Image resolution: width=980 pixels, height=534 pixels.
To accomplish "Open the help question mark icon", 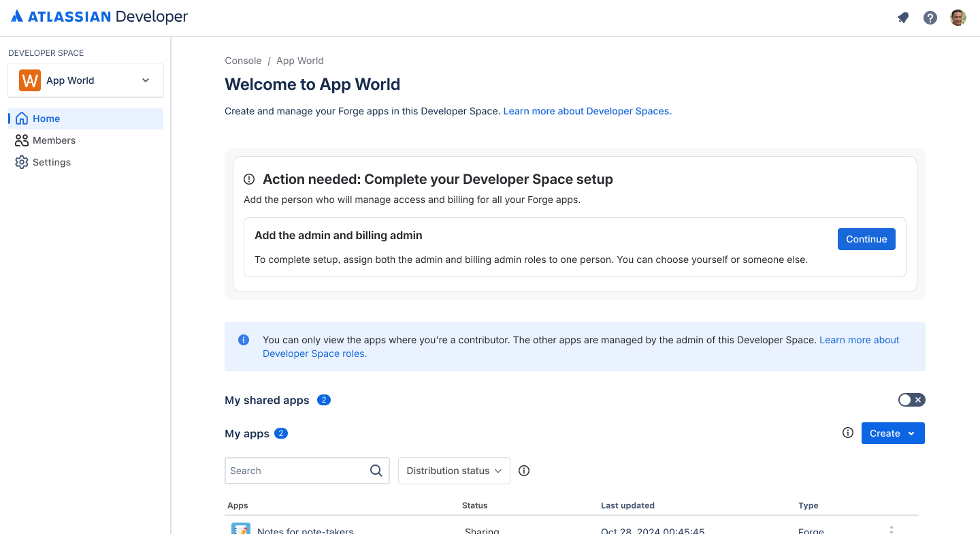I will pos(930,18).
